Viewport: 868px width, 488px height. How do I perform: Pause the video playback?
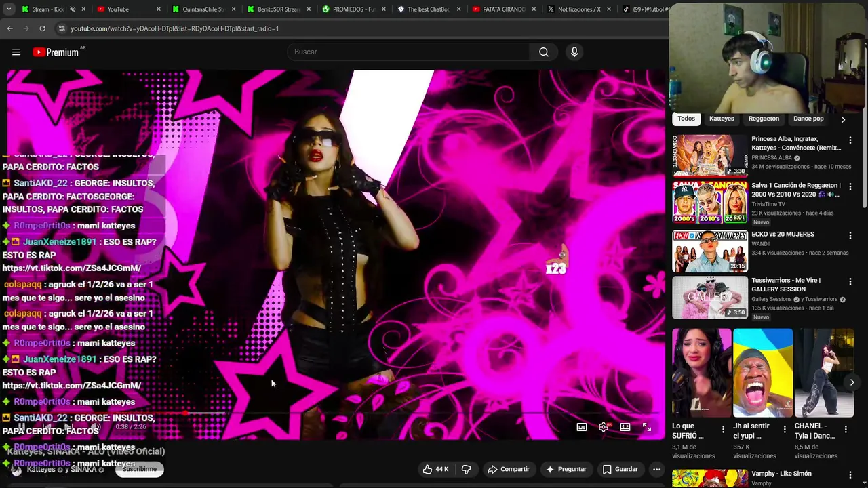pos(22,427)
